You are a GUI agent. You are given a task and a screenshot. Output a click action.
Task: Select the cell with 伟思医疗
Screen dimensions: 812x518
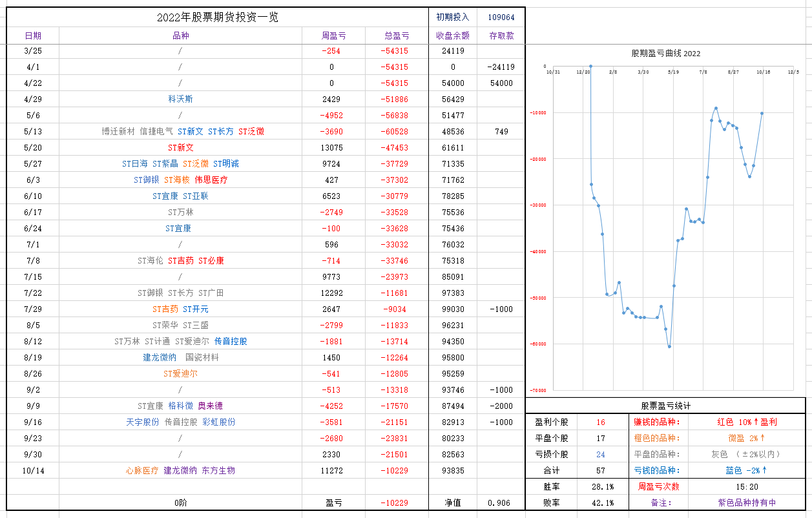pos(180,180)
